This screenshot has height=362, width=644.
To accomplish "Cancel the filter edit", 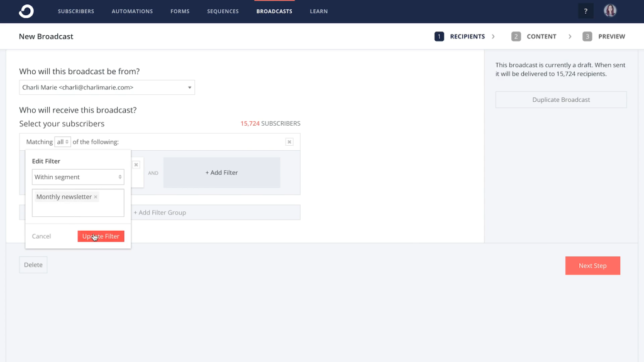I will click(42, 236).
